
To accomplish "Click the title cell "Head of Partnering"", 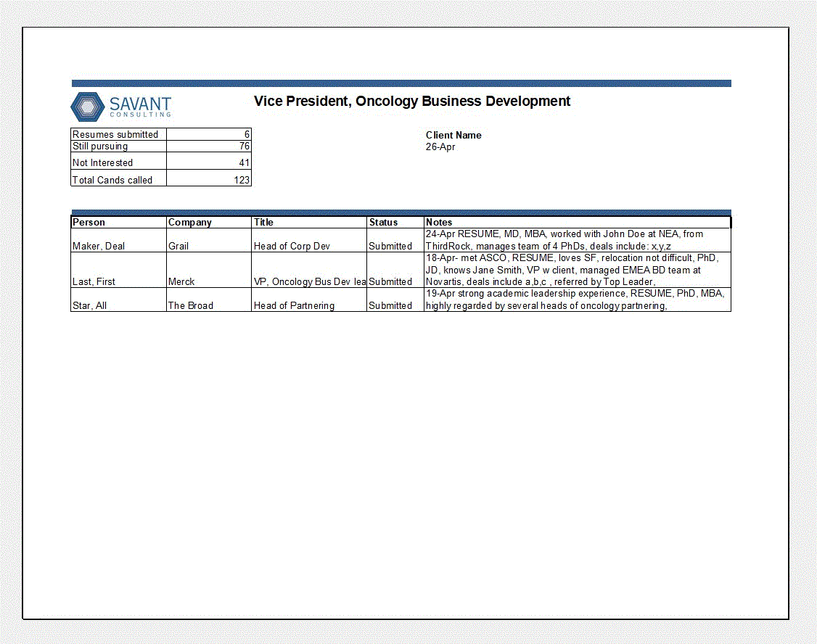I will click(x=310, y=300).
